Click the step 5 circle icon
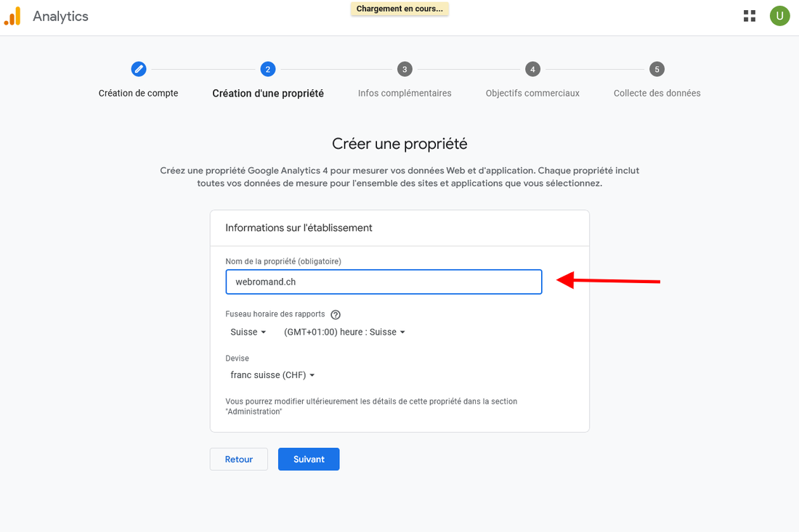The width and height of the screenshot is (799, 532). coord(657,70)
